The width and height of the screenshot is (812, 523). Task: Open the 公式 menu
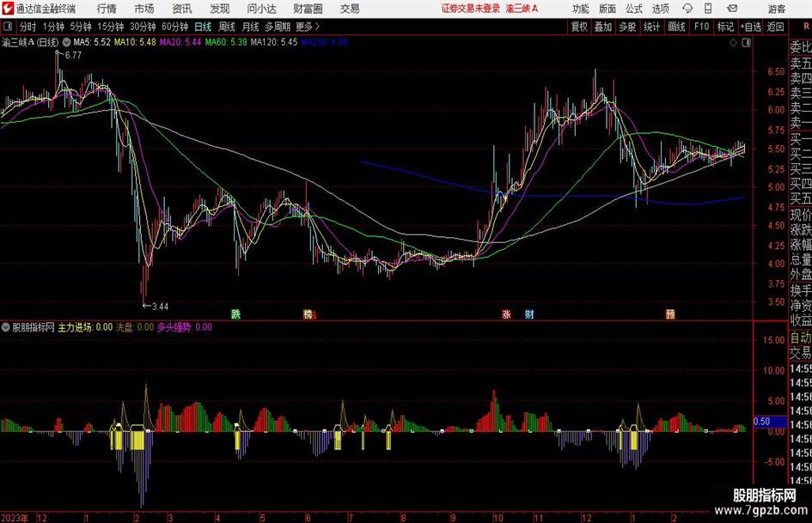[634, 9]
